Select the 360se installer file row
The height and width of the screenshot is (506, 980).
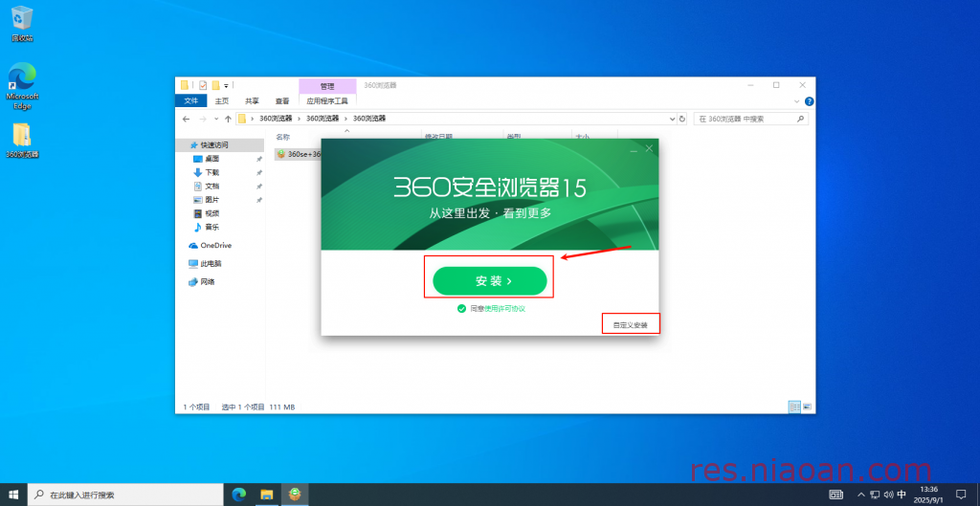click(x=299, y=154)
